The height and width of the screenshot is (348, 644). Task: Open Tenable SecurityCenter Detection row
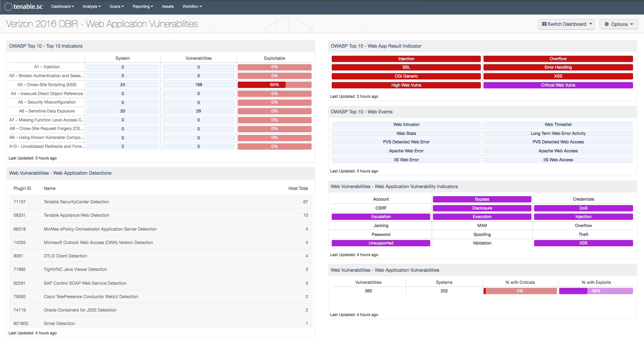click(x=161, y=202)
